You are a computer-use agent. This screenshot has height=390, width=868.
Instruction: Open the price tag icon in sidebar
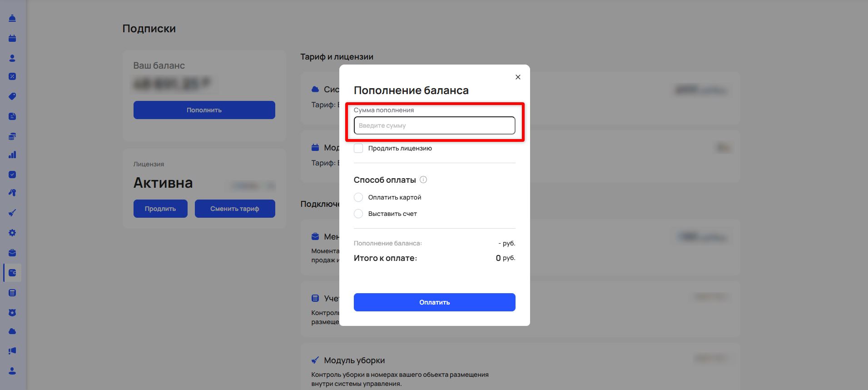coord(12,96)
